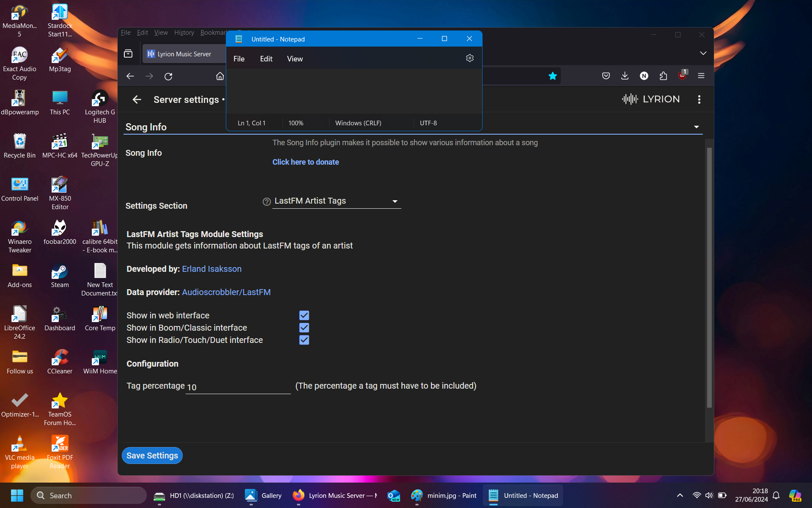Viewport: 812px width, 508px height.
Task: Open Outlook icon on taskbar
Action: click(x=393, y=495)
